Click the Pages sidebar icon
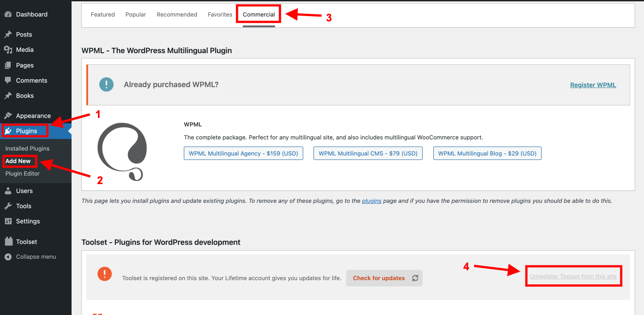Screen dimensions: 644x315 [8, 65]
